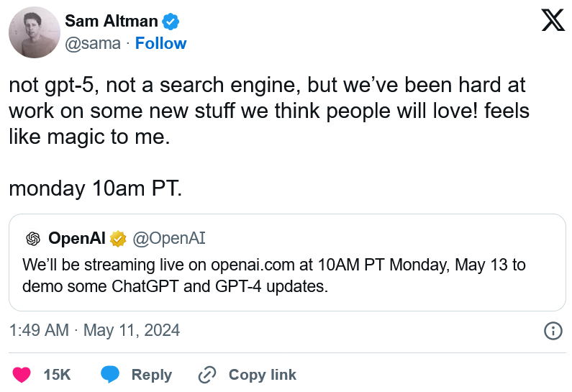Open the 1:49 AM May 11, 2024 timestamp
Image resolution: width=572 pixels, height=392 pixels.
[x=94, y=330]
